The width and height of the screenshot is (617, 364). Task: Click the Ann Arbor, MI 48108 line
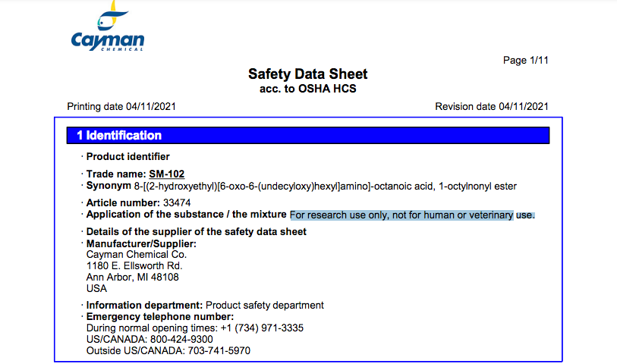(133, 278)
